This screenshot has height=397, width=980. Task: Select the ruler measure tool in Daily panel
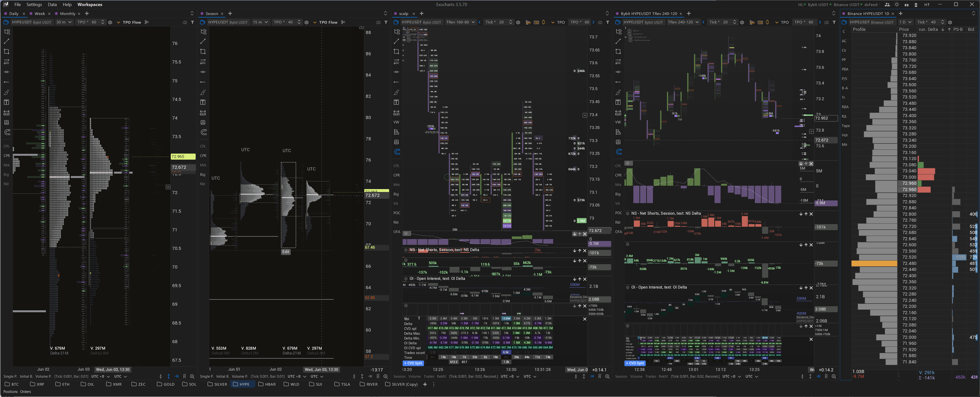[x=7, y=113]
